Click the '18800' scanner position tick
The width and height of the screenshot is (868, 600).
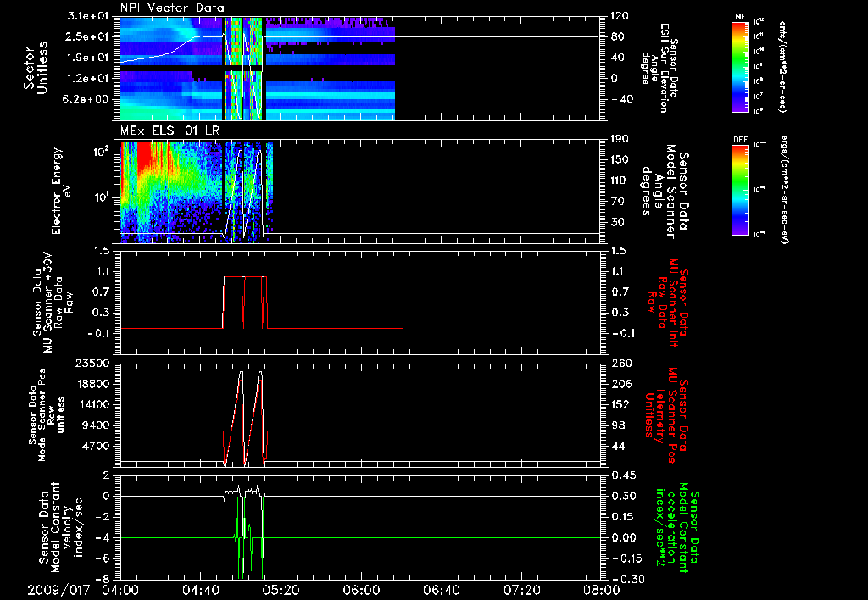click(x=93, y=384)
